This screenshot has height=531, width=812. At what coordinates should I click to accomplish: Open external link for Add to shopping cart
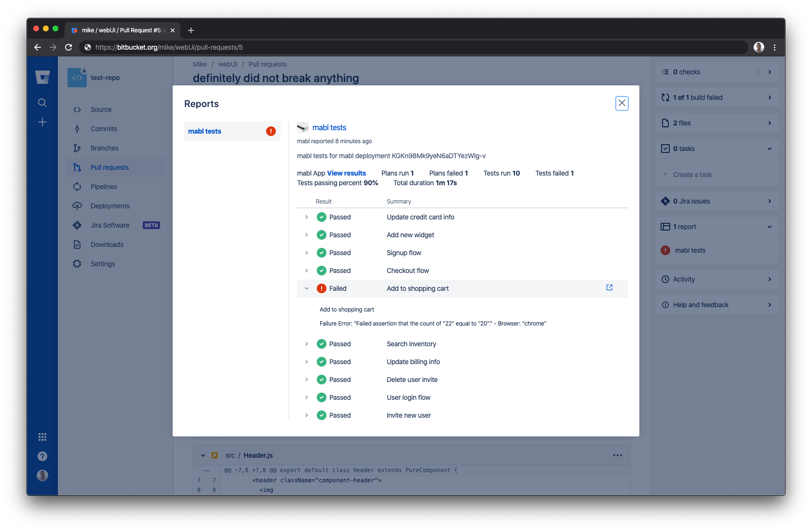click(609, 287)
